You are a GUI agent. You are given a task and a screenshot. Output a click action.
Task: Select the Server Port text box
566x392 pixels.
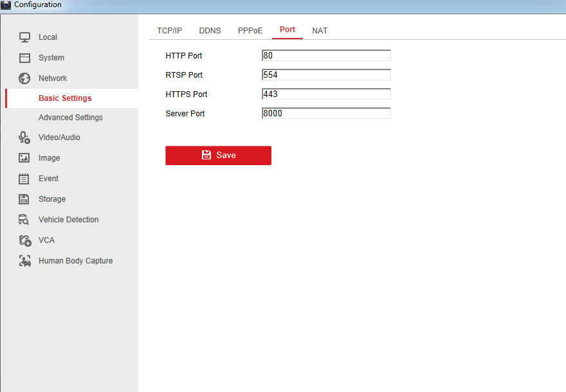pos(326,114)
